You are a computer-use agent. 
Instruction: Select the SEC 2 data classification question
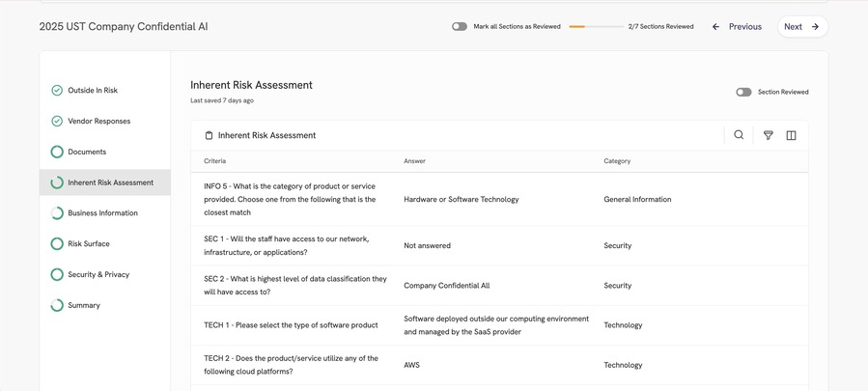[295, 286]
